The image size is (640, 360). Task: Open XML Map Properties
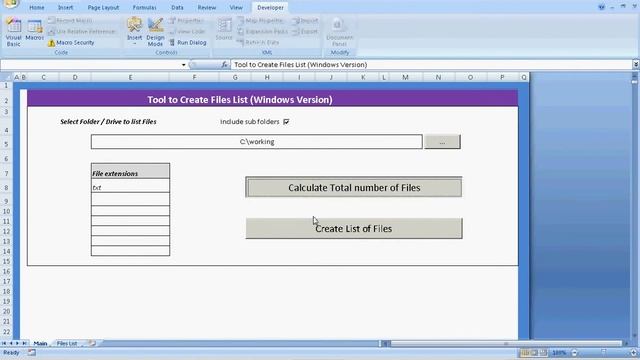(260, 20)
